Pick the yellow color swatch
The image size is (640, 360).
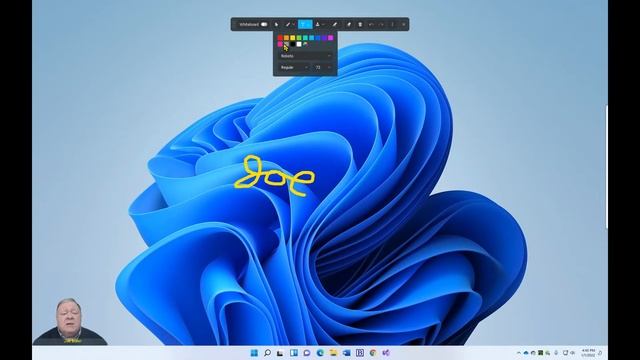(293, 38)
